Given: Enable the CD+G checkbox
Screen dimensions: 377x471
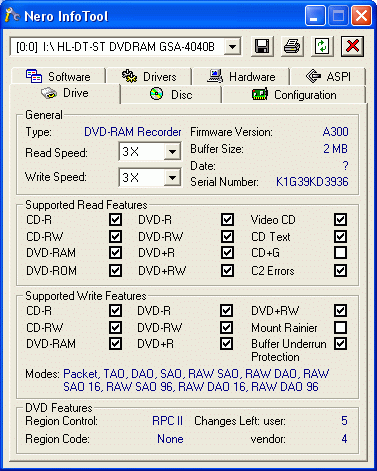Looking at the screenshot, I should coord(340,253).
